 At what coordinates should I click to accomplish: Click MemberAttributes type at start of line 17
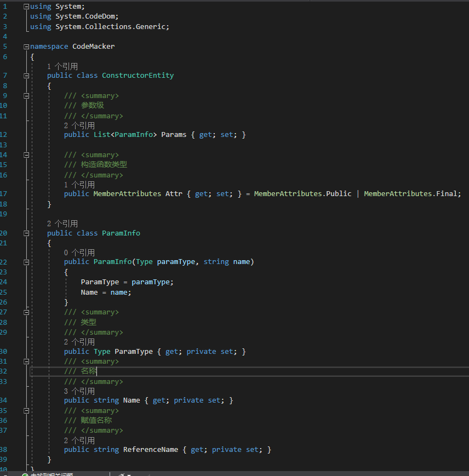[127, 194]
